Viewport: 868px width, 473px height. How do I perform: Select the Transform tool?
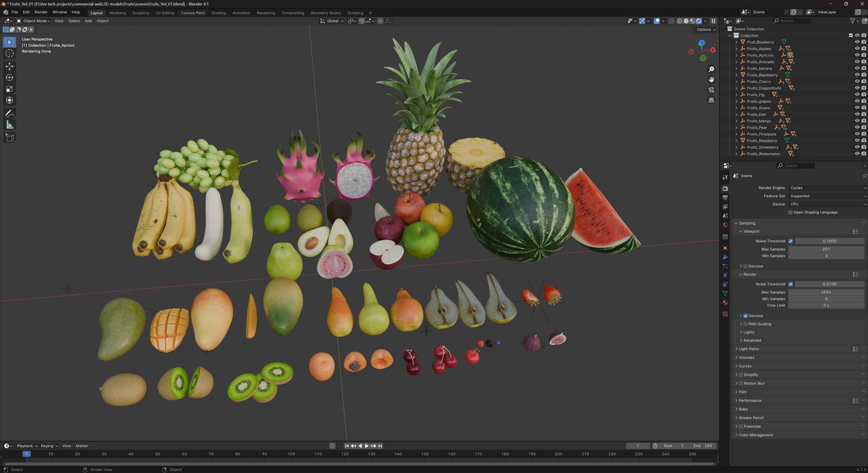[x=9, y=100]
